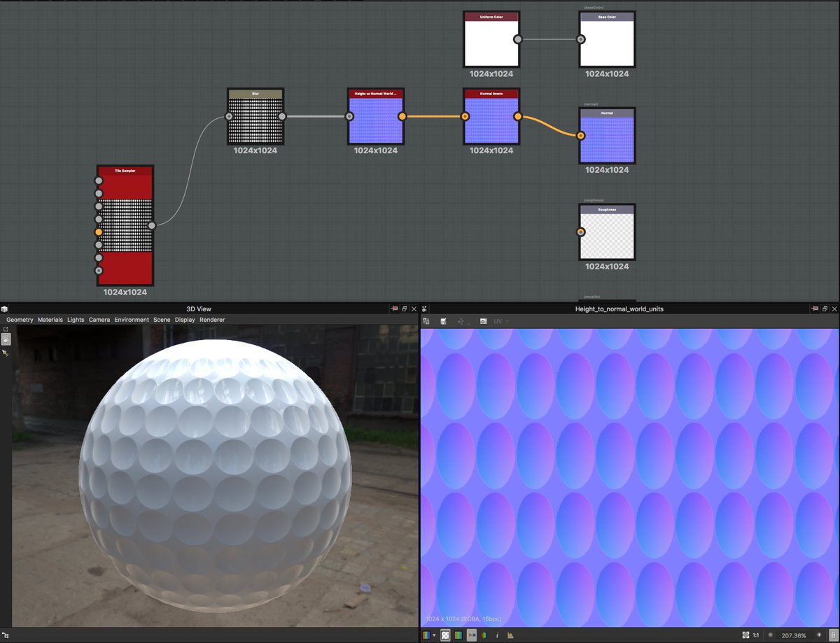Open the Renderer menu in 3D View
The width and height of the screenshot is (840, 643).
point(212,320)
